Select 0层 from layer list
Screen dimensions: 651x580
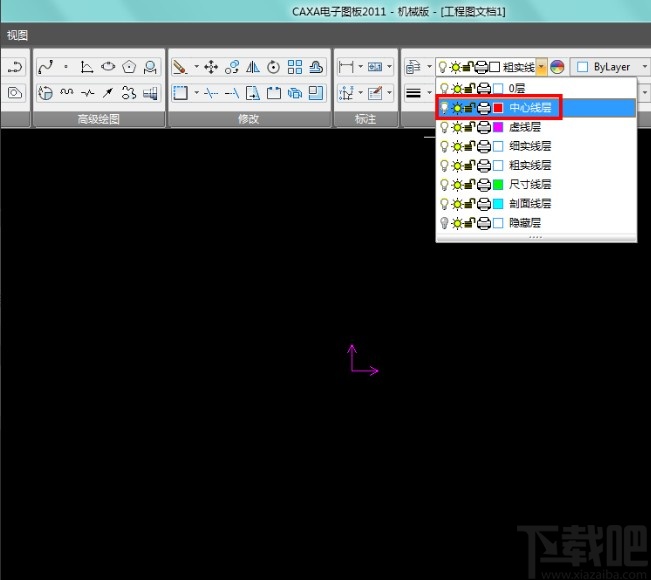536,88
